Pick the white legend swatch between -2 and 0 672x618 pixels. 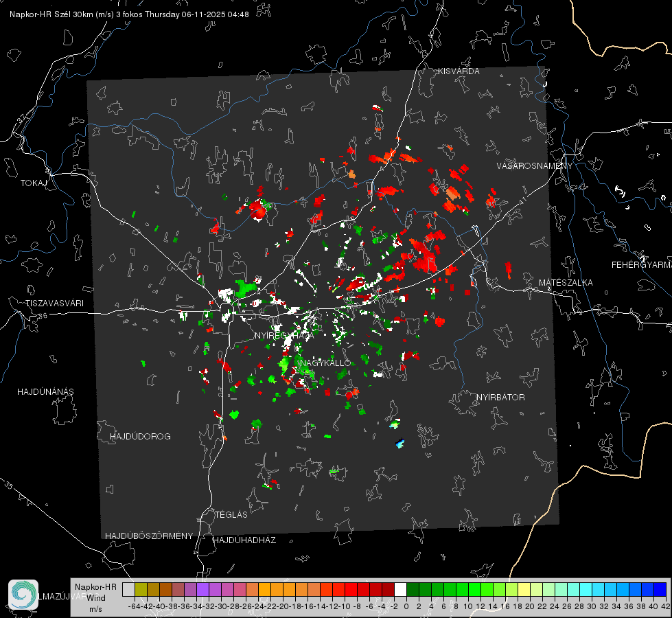click(x=400, y=589)
